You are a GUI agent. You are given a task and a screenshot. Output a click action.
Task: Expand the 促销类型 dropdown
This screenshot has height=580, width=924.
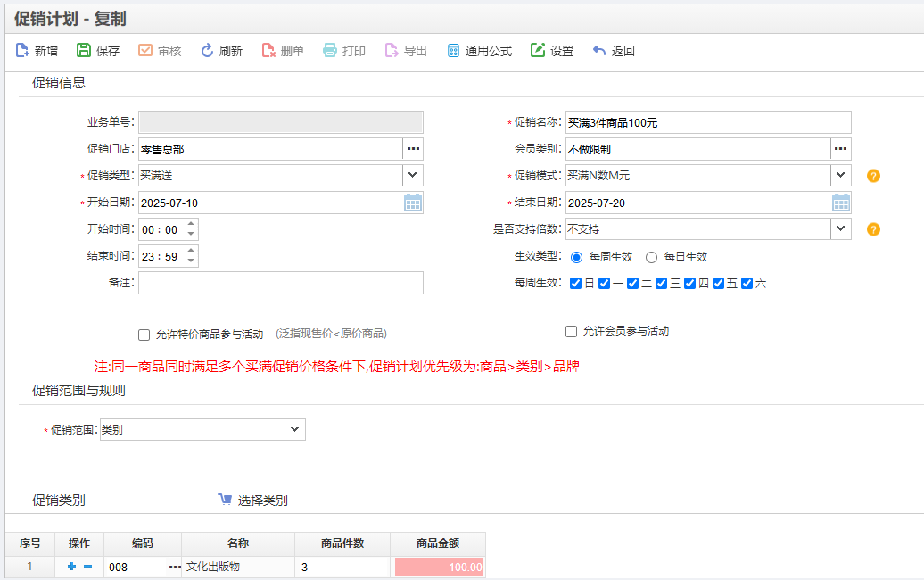412,175
